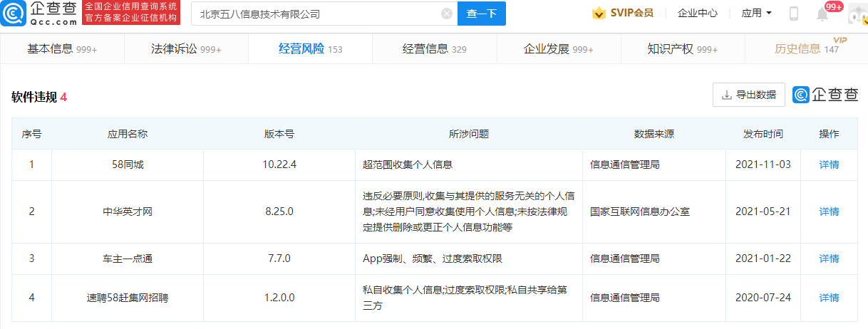
Task: Open the 企业发展 tab
Action: (558, 49)
